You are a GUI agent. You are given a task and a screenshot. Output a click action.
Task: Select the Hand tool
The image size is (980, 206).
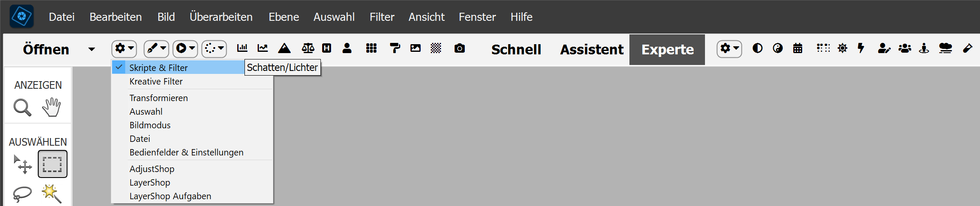(x=51, y=107)
